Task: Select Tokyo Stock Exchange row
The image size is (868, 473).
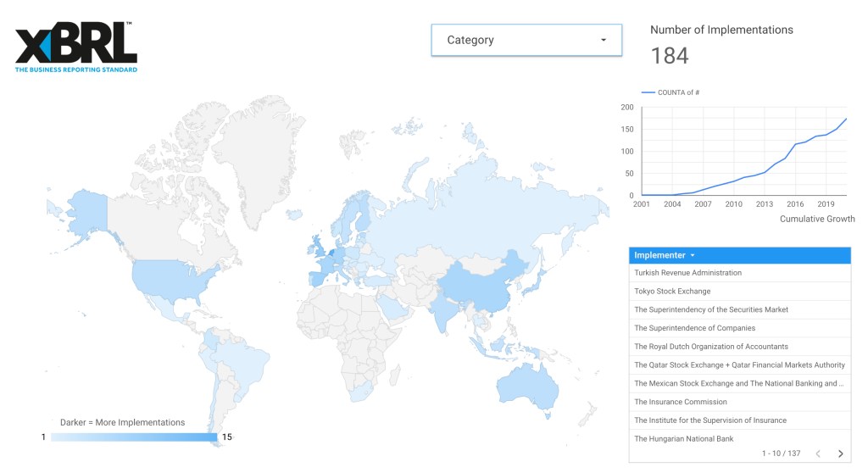Action: [x=672, y=292]
